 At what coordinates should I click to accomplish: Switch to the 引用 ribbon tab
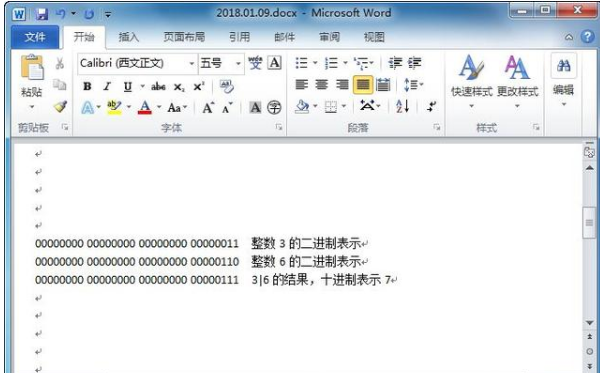[240, 37]
